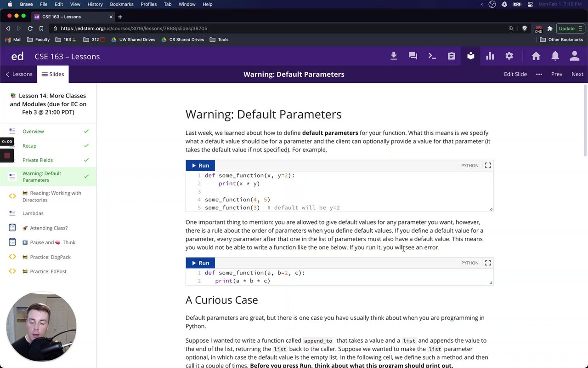Open the CS Shared Drives bookmark
The width and height of the screenshot is (588, 368).
(182, 40)
